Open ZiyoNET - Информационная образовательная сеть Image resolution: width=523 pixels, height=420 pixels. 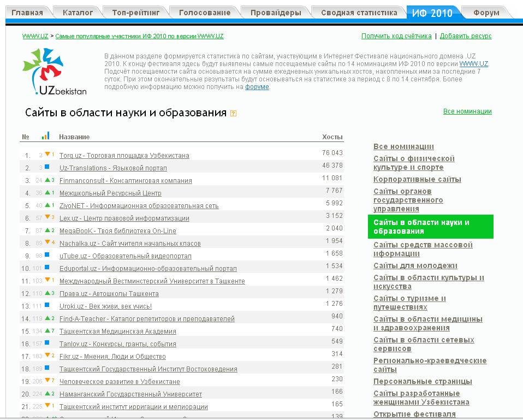(x=139, y=206)
